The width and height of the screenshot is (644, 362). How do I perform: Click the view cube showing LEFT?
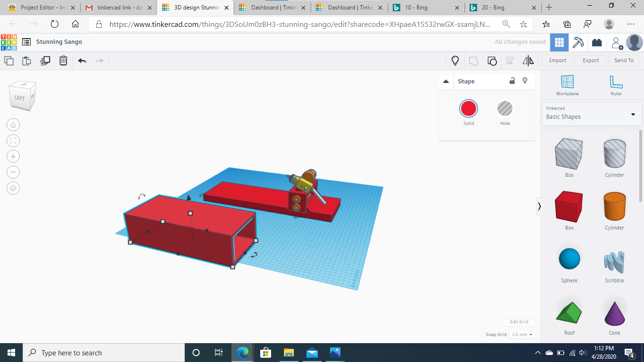pyautogui.click(x=22, y=96)
